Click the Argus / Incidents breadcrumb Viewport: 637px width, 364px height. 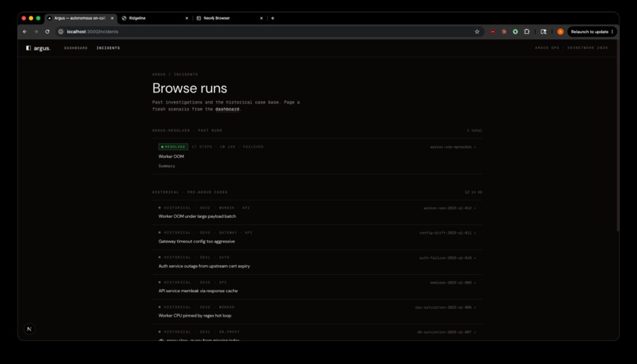pyautogui.click(x=175, y=74)
